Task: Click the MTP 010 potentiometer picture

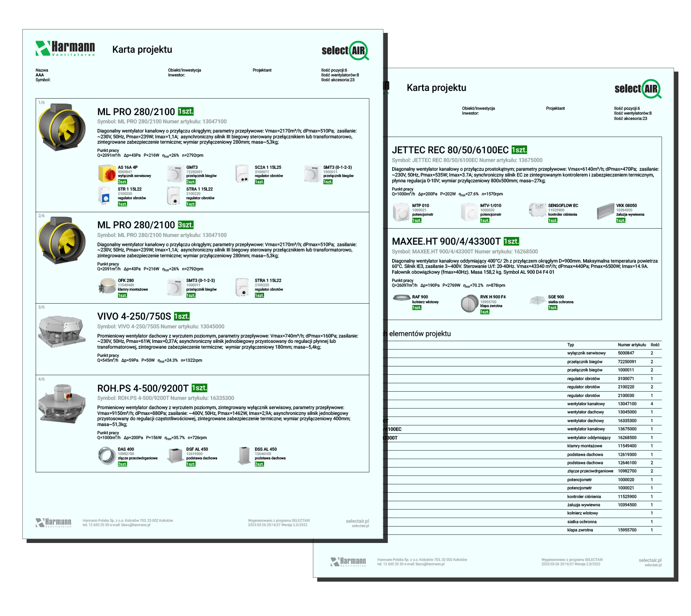Action: click(x=401, y=212)
